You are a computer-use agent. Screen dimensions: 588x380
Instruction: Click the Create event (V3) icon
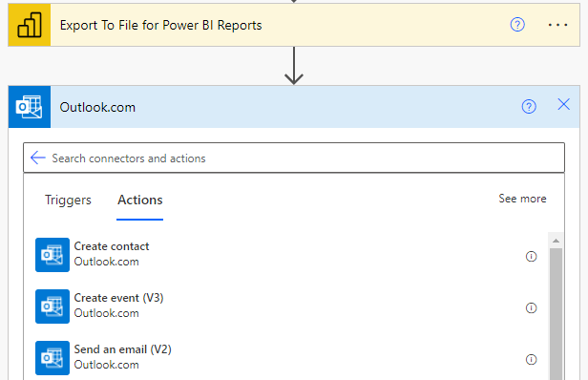point(52,306)
